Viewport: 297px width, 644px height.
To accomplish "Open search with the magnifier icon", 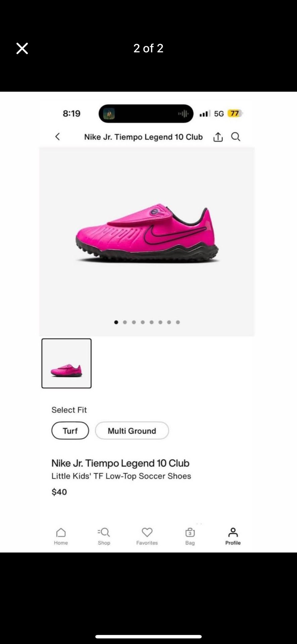I will pyautogui.click(x=236, y=137).
